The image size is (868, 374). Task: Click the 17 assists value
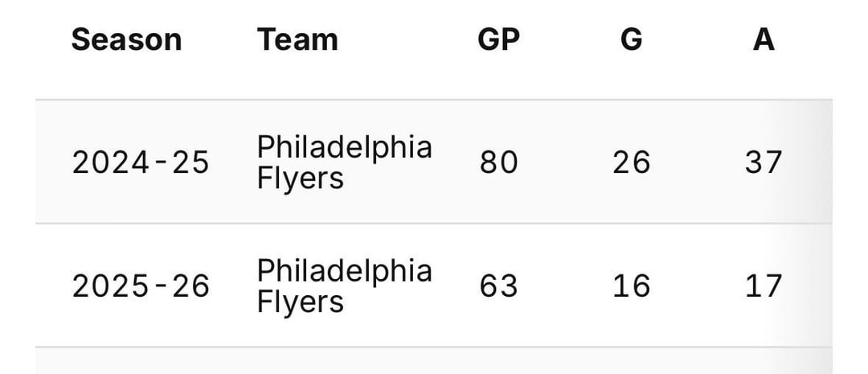click(764, 286)
